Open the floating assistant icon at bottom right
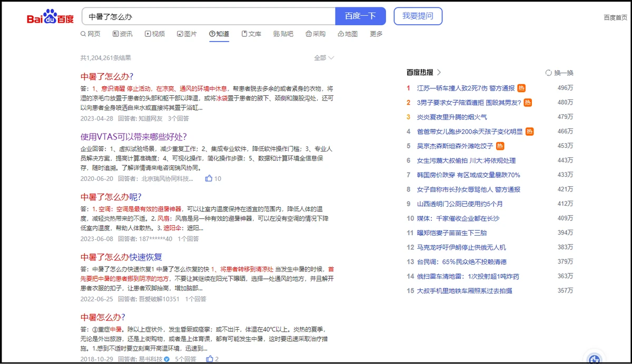Viewport: 632px width, 364px height. tap(595, 359)
